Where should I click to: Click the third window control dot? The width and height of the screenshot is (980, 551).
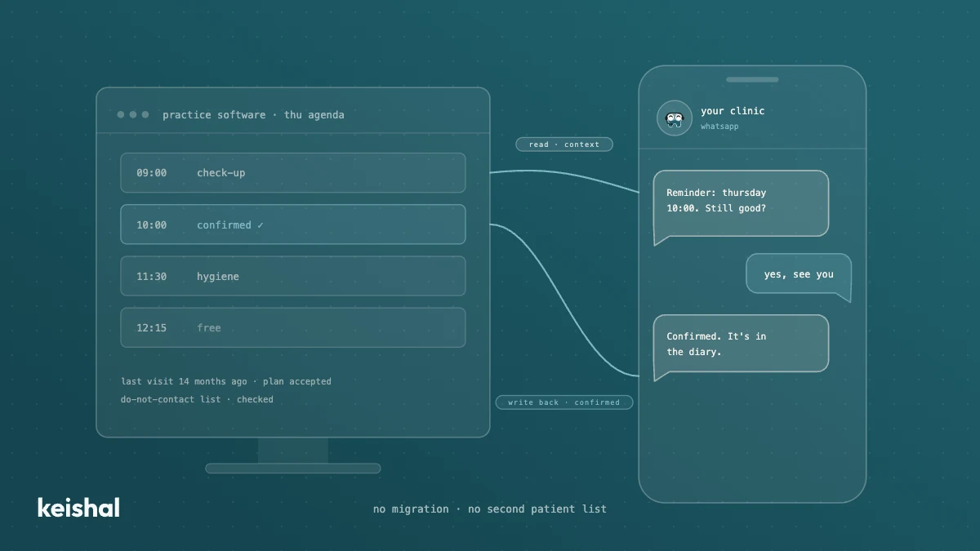145,115
